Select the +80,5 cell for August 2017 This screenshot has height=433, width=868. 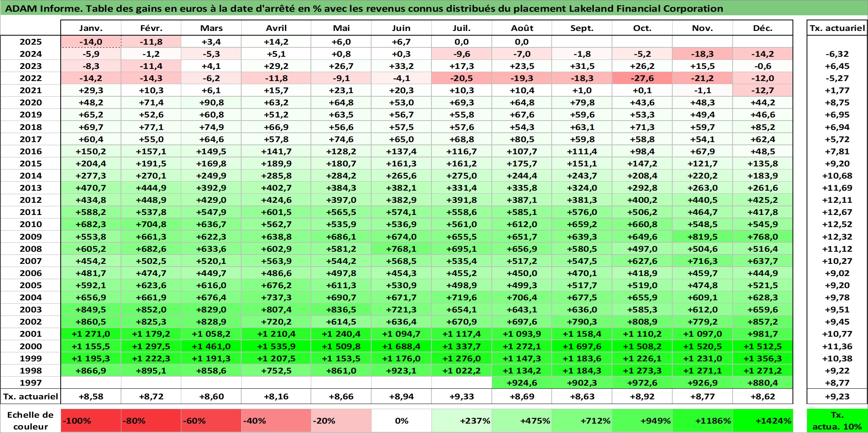click(x=522, y=139)
